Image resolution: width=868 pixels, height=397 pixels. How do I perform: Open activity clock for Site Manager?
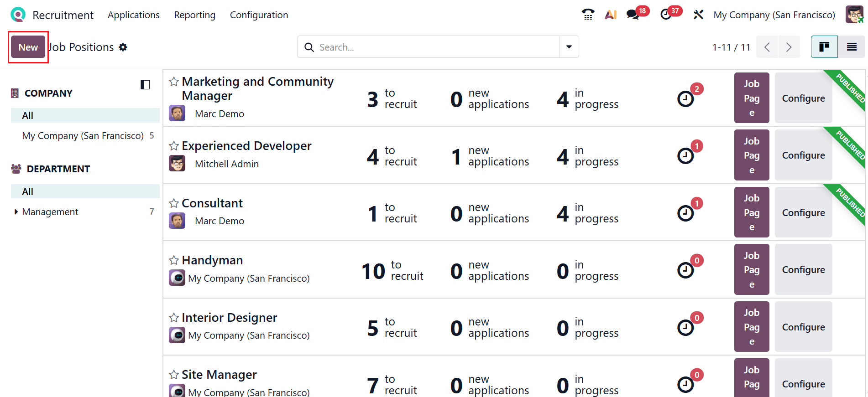pos(685,385)
